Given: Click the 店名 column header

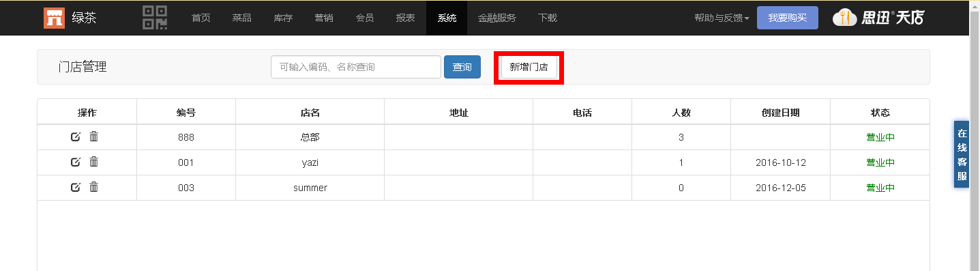Looking at the screenshot, I should coord(310,113).
